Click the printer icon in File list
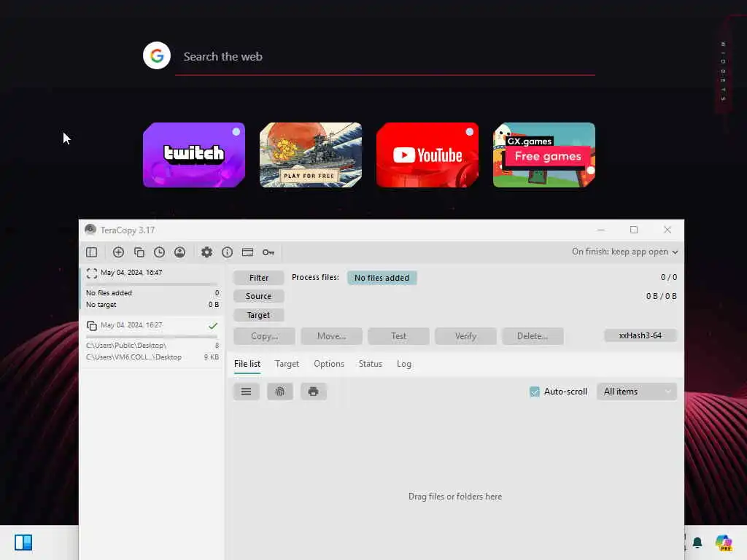This screenshot has width=747, height=560. pyautogui.click(x=313, y=392)
